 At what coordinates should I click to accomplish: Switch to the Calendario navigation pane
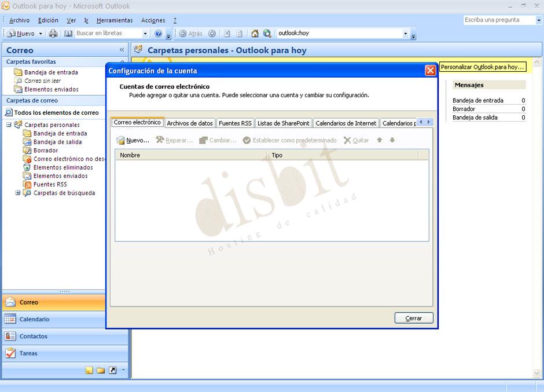(x=35, y=319)
